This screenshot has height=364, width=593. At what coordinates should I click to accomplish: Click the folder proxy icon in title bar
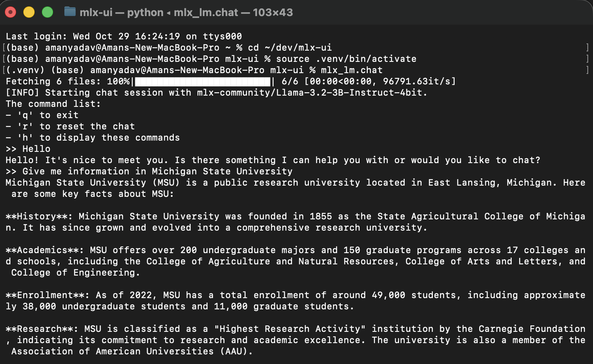[70, 12]
